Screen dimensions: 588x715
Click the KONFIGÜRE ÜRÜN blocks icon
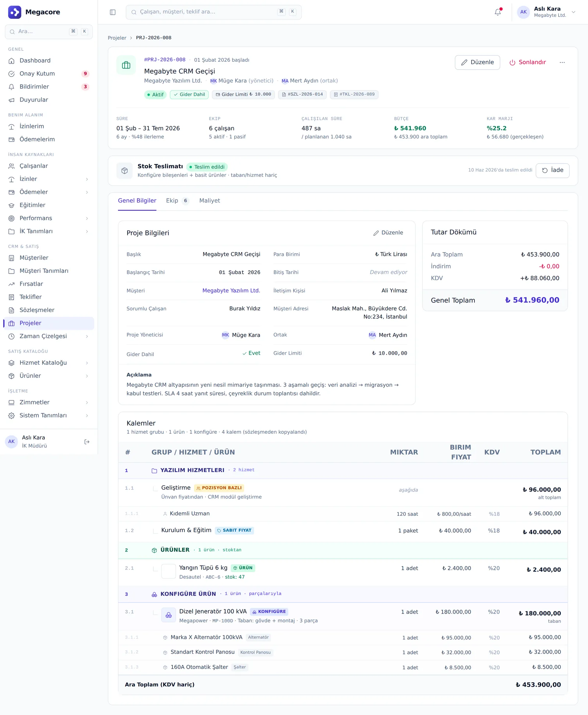[x=154, y=594]
